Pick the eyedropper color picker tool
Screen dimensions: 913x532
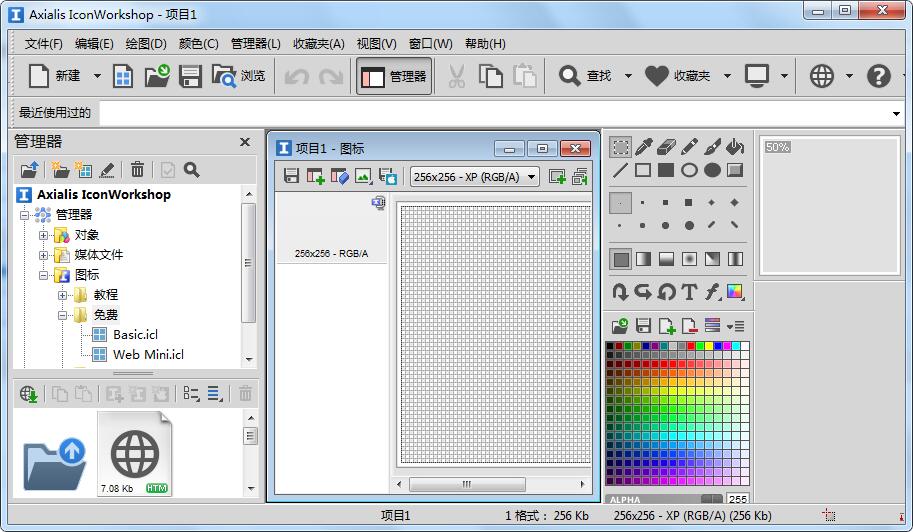643,147
